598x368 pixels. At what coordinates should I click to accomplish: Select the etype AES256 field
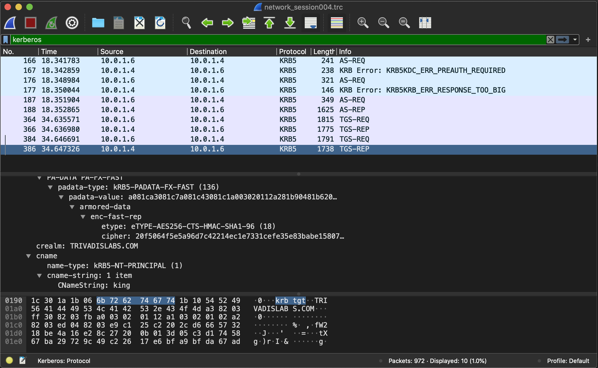[188, 227]
